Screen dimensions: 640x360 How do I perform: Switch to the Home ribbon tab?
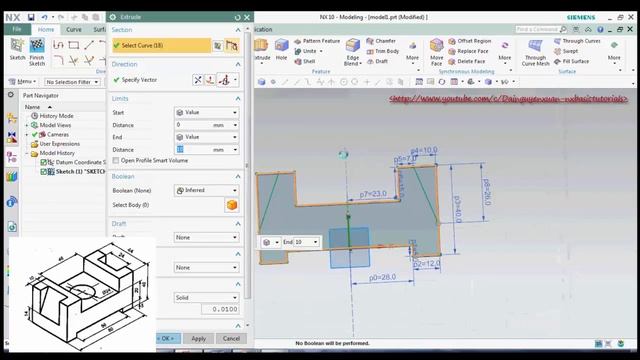[46, 29]
